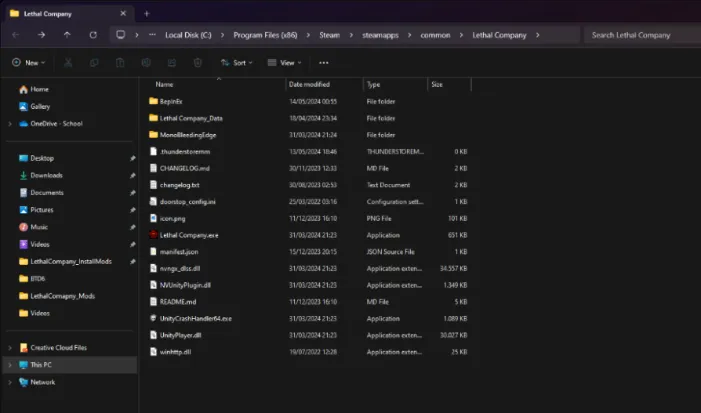Open the View dropdown menu
The image size is (701, 413).
(284, 63)
